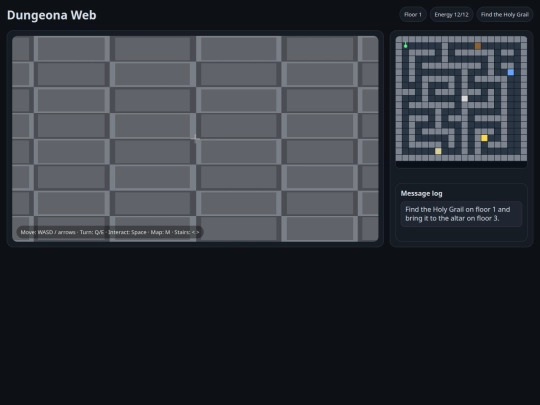Click the Energy 12/12 indicator pill

click(451, 14)
